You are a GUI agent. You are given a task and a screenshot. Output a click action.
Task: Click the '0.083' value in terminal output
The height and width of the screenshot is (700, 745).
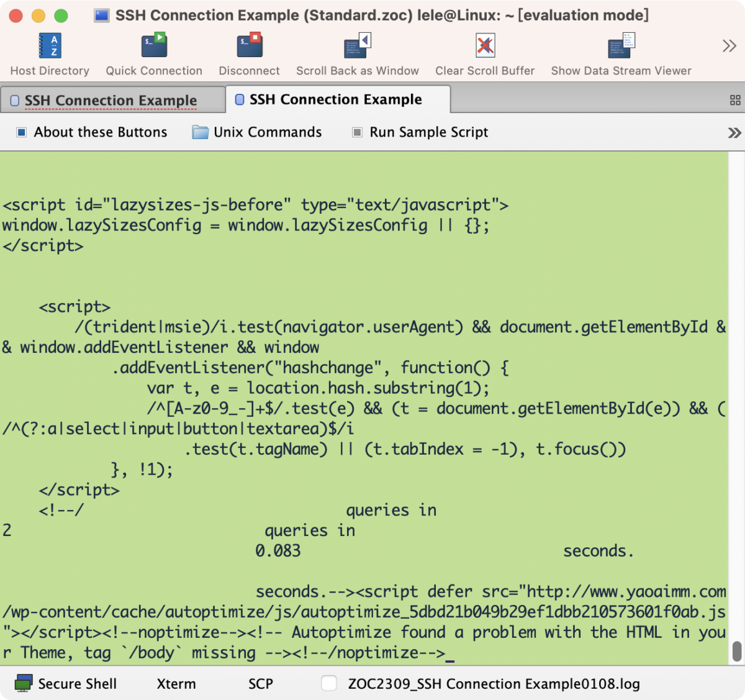(x=278, y=551)
